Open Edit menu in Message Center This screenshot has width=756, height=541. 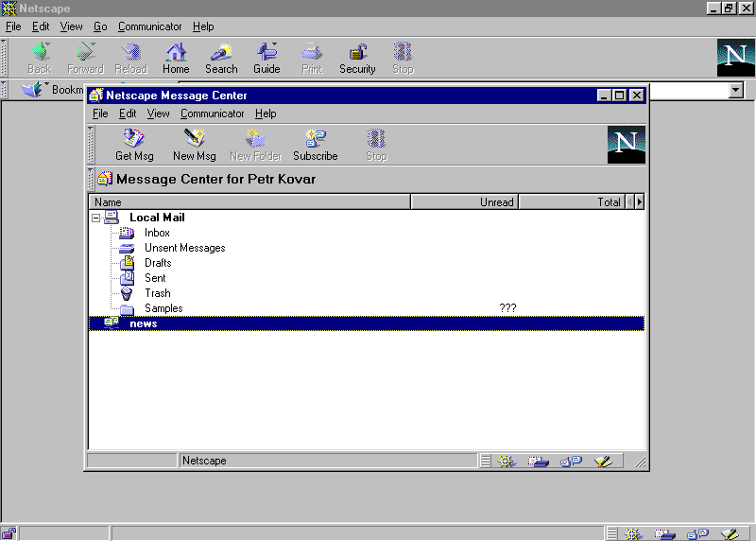128,113
